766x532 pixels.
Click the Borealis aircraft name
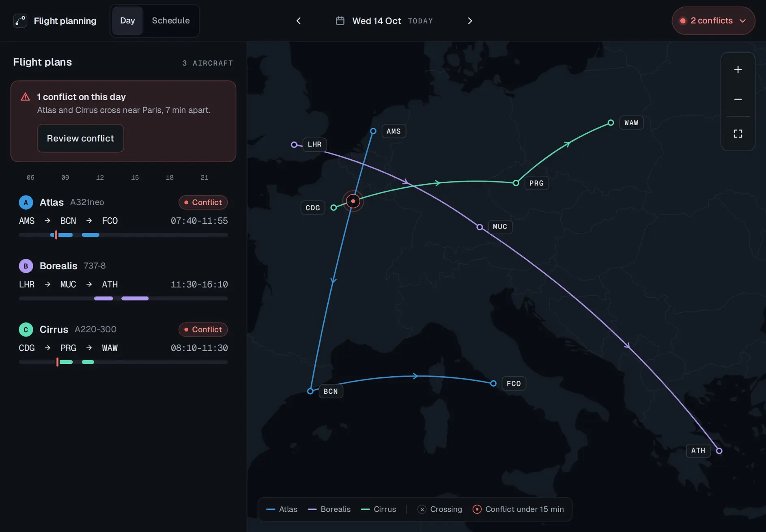point(58,266)
